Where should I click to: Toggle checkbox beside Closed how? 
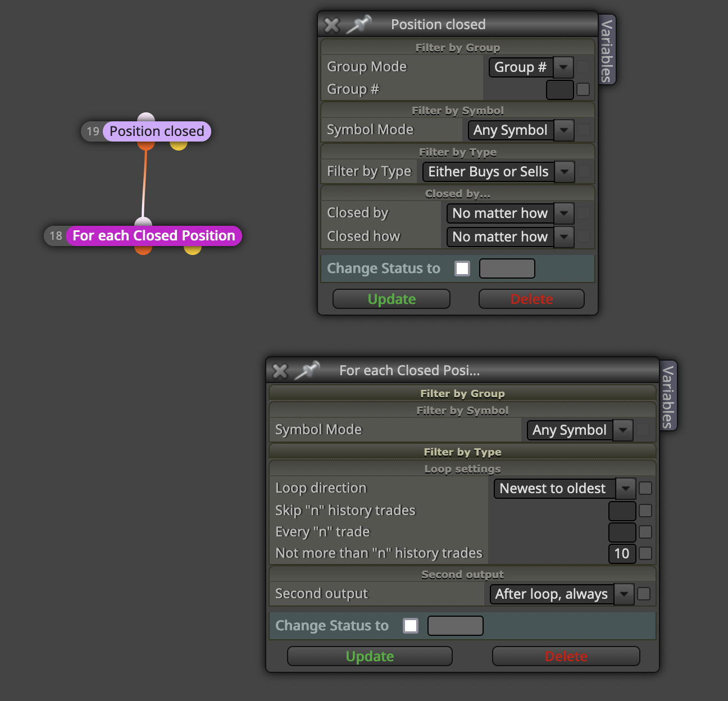point(584,236)
